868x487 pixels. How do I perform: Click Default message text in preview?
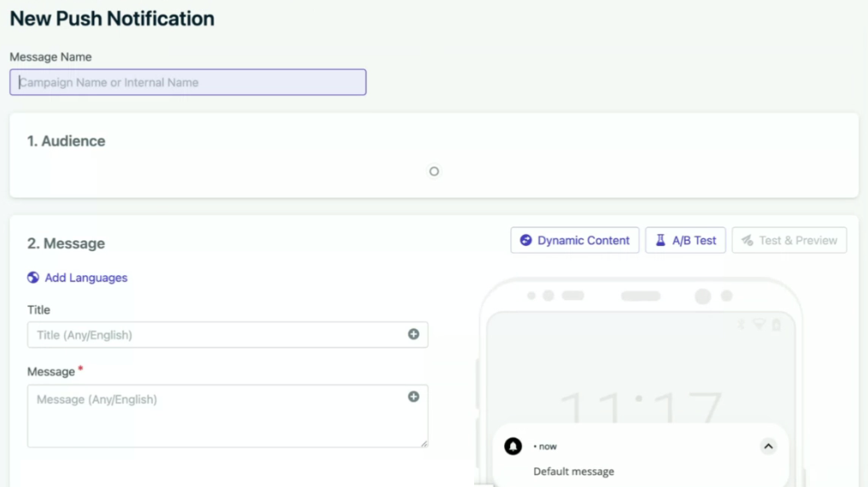573,472
